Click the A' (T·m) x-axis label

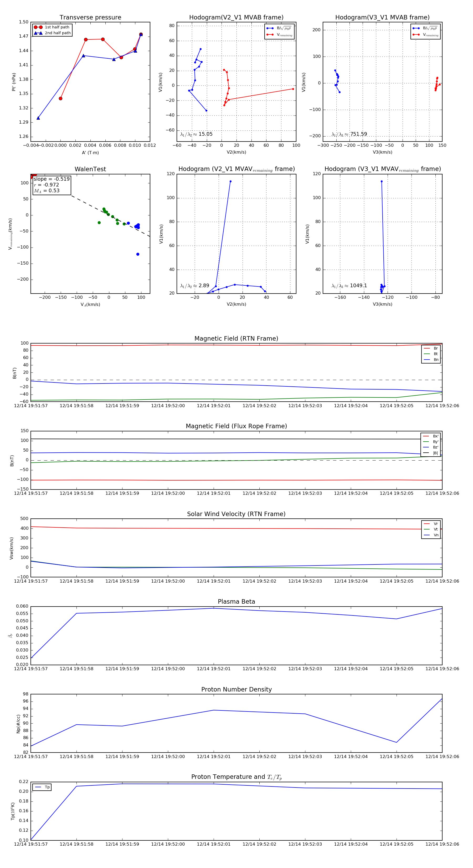[90, 153]
